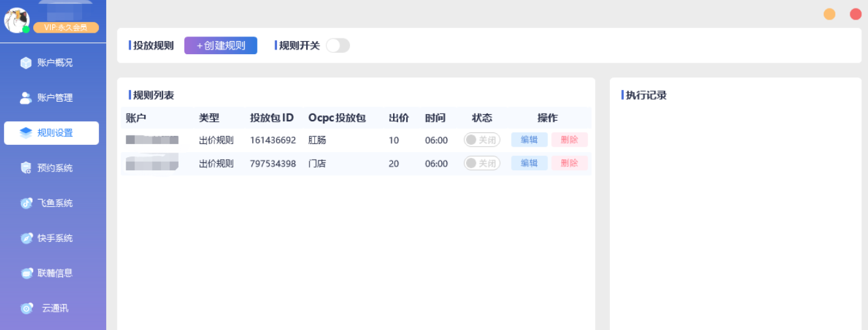This screenshot has height=330, width=868.
Task: Toggle the 规则开关 master switch
Action: pyautogui.click(x=338, y=46)
